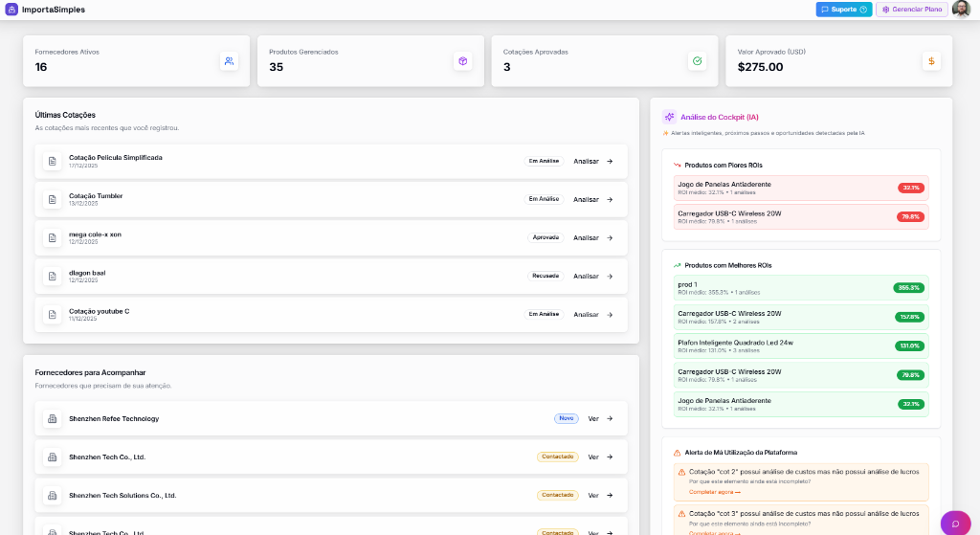Click the Valor Aprovado dollar icon
Screen dimensions: 980x535
tap(931, 61)
